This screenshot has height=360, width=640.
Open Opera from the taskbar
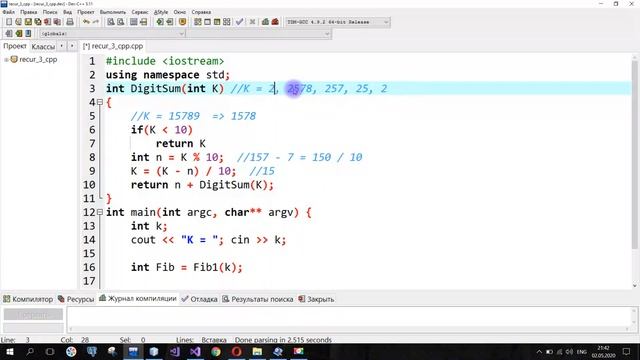pyautogui.click(x=237, y=351)
